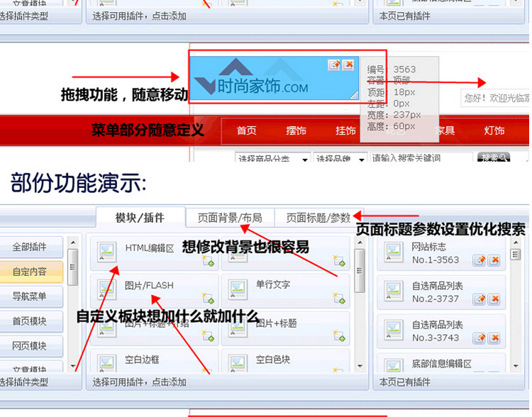The image size is (532, 417).
Task: Edit the 网站标志 No.1-3563 plugin
Action: point(480,260)
